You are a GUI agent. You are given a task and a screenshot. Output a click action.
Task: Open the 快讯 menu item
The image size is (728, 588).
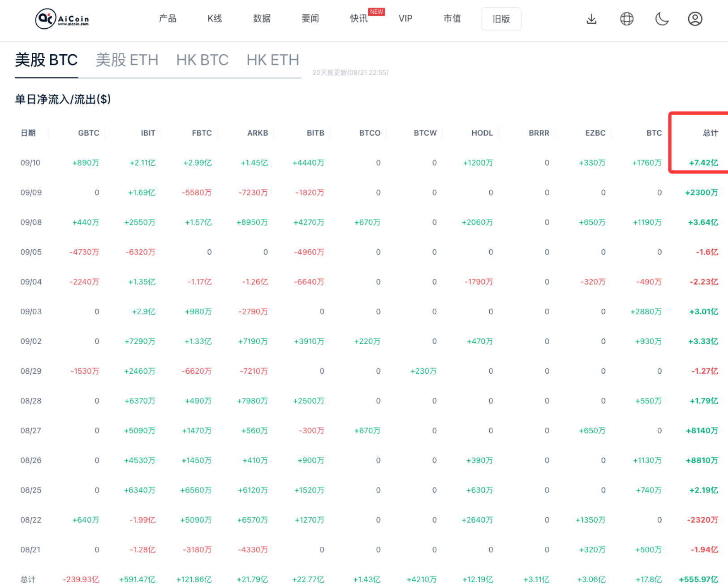(359, 18)
